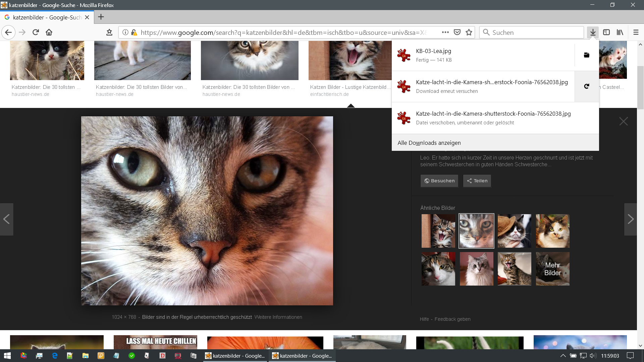The image size is (644, 362).
Task: Click the Firefox downloads arrow icon
Action: point(593,32)
